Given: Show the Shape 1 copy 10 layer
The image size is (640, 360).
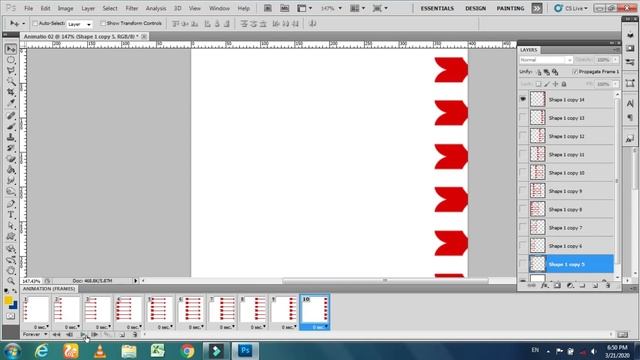Looking at the screenshot, I should tap(523, 173).
